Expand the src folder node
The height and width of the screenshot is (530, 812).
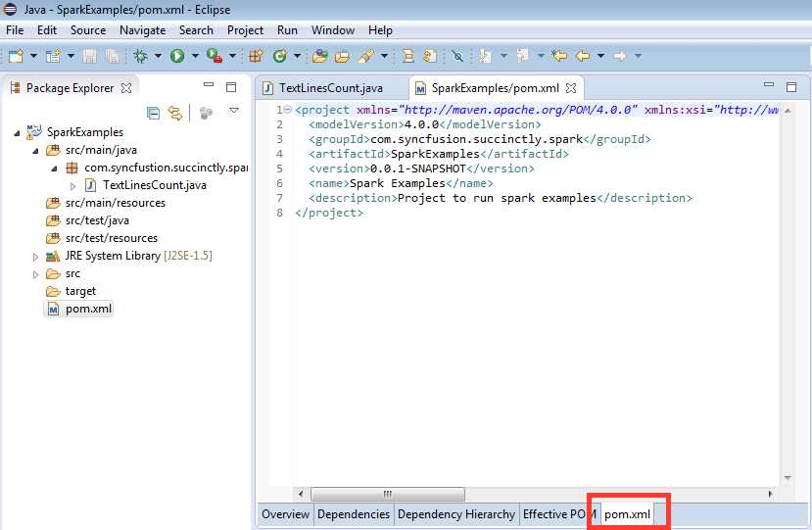[x=35, y=274]
